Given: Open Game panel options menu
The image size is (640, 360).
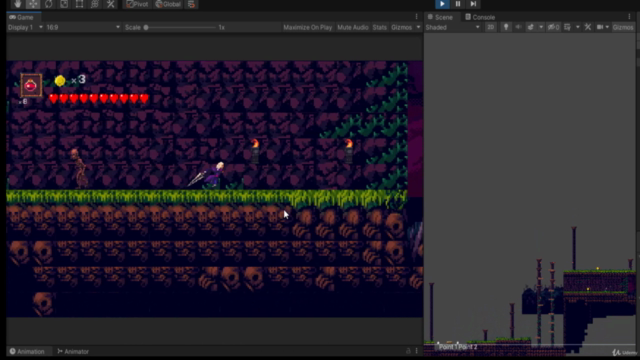Looking at the screenshot, I should [416, 17].
